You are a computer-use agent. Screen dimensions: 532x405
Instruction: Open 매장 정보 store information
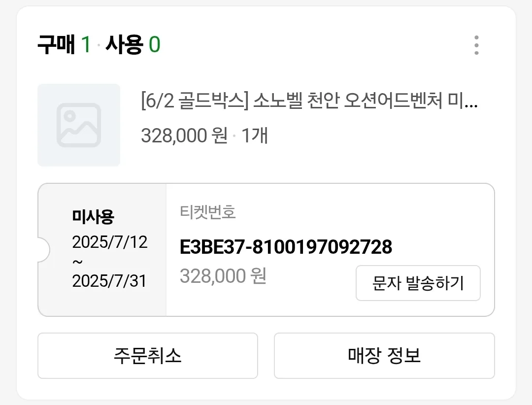pyautogui.click(x=384, y=355)
